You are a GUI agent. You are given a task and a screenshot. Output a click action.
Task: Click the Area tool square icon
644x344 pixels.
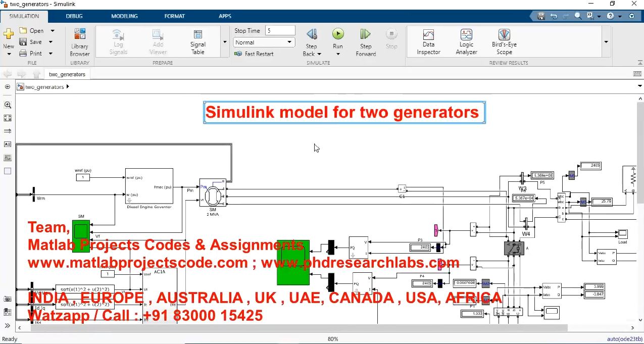(8, 171)
